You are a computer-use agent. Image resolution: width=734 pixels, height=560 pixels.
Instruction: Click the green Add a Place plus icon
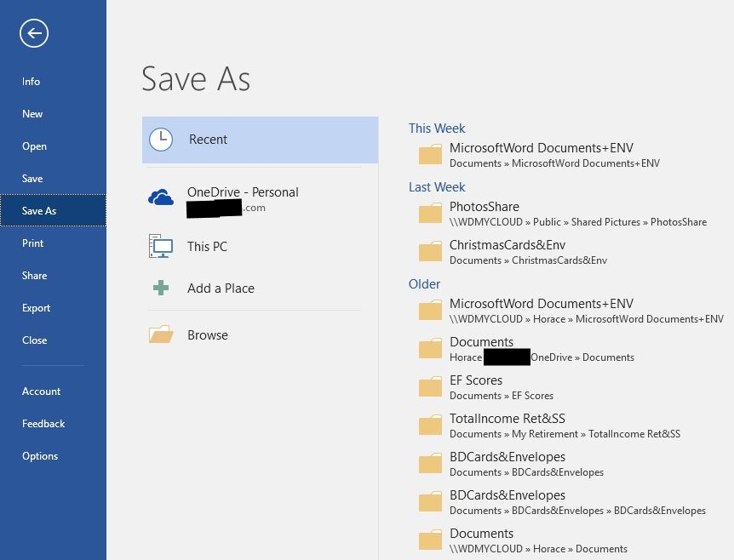160,288
